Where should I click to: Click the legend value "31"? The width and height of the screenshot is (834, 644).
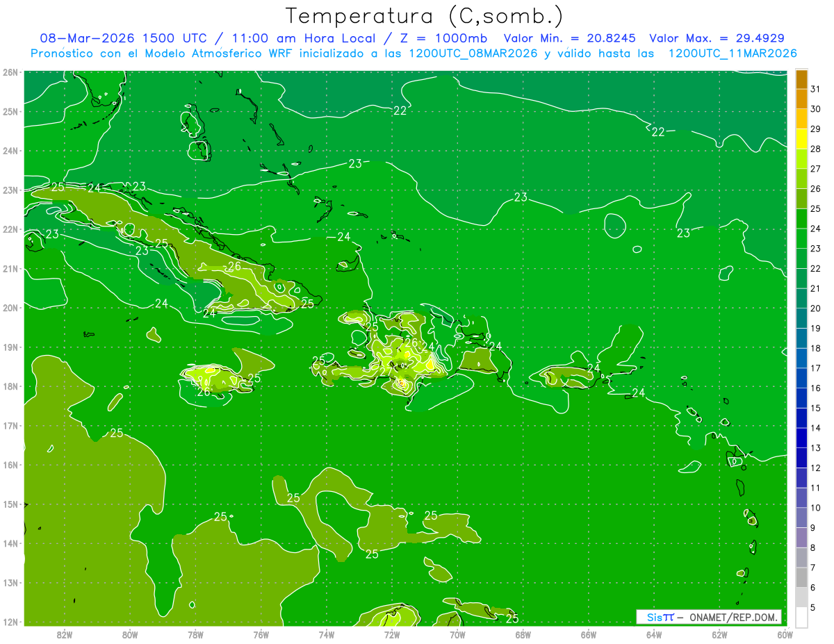point(815,89)
